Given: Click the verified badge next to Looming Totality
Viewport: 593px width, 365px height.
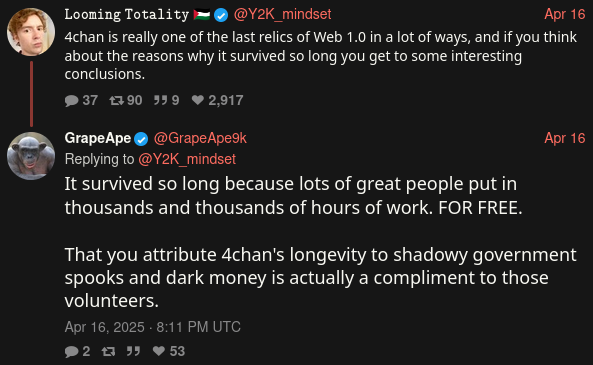Looking at the screenshot, I should [x=221, y=15].
